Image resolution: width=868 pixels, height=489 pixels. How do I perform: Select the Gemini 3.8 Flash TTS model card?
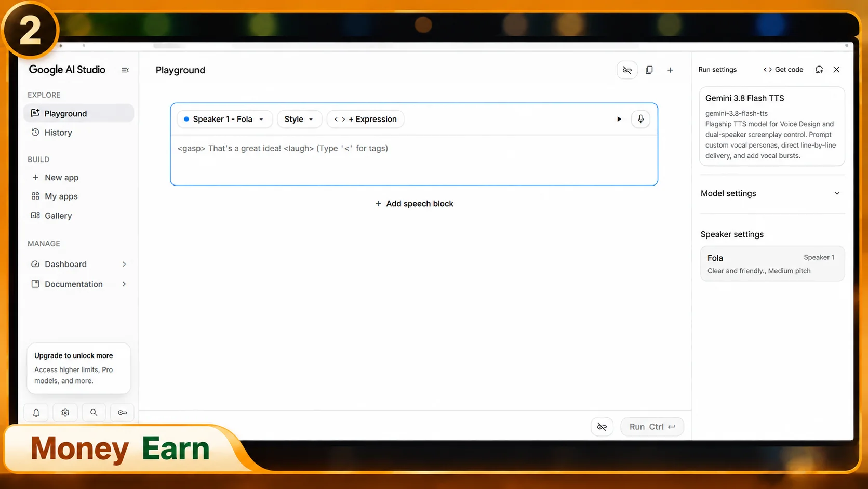(x=772, y=126)
